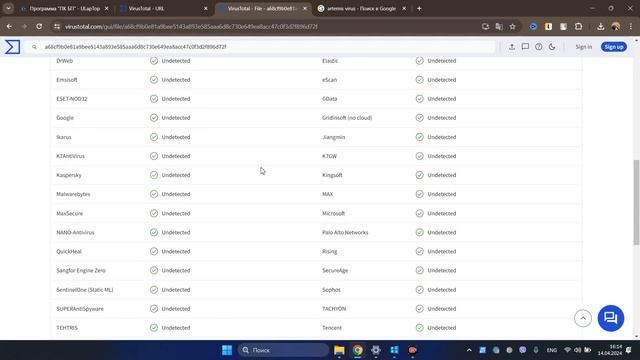This screenshot has height=360, width=640.
Task: Open Chrome from the taskbar
Action: tap(358, 350)
